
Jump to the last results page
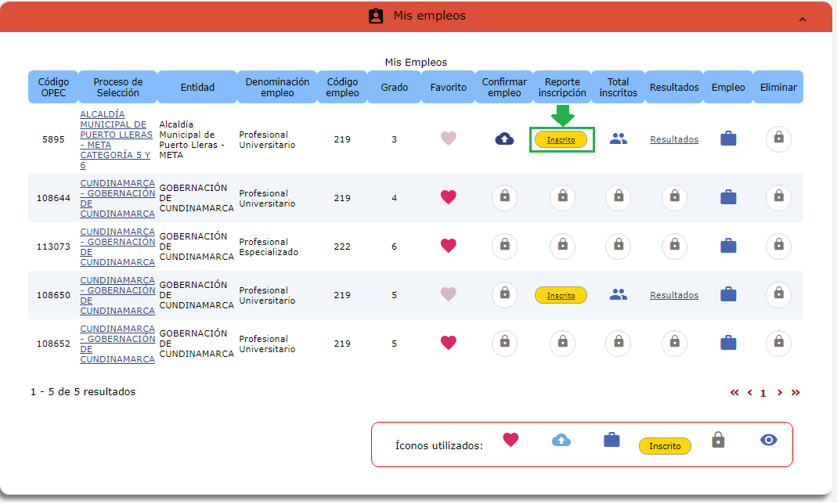click(796, 393)
